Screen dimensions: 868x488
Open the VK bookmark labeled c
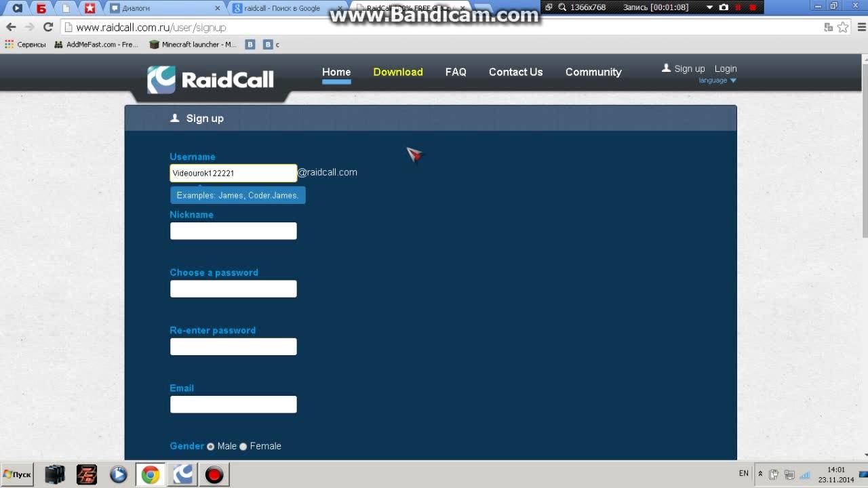(x=271, y=44)
